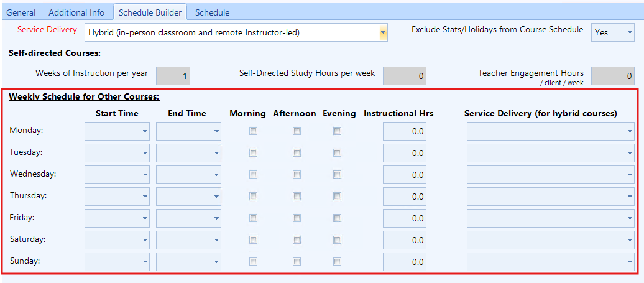The width and height of the screenshot is (644, 283).
Task: Click Teacher Engagement Hours field
Action: pyautogui.click(x=613, y=76)
